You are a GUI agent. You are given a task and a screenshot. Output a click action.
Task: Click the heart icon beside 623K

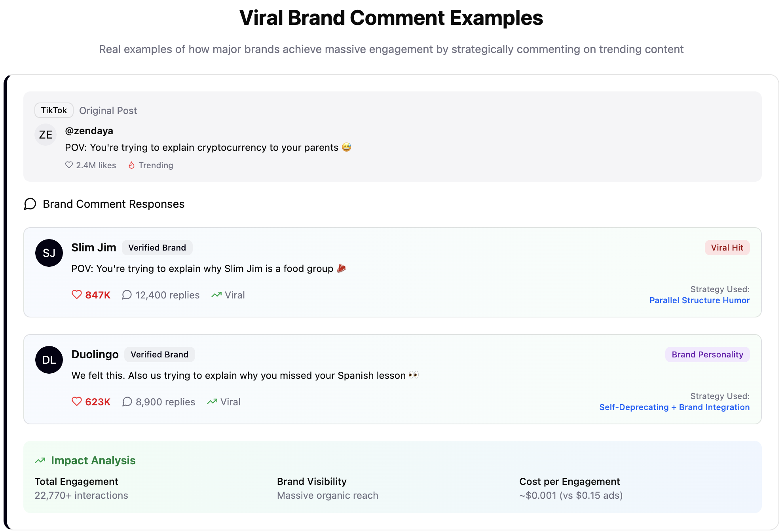coord(76,402)
